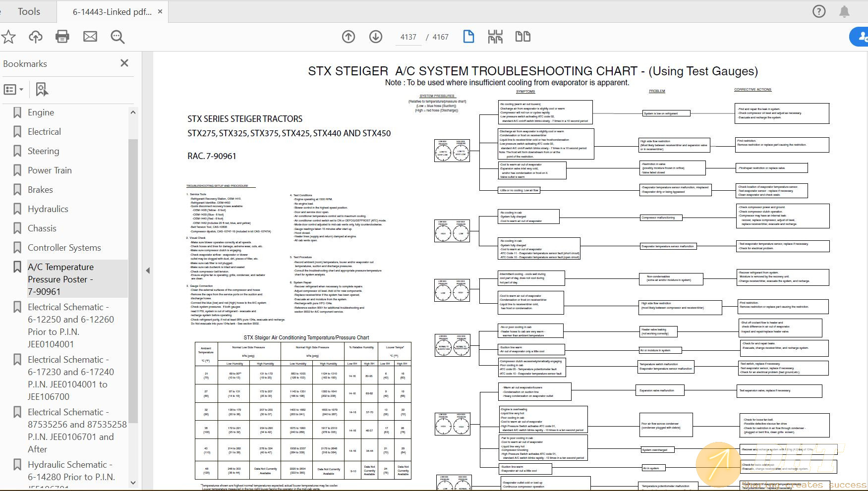Click the cloud upload icon

coord(36,37)
